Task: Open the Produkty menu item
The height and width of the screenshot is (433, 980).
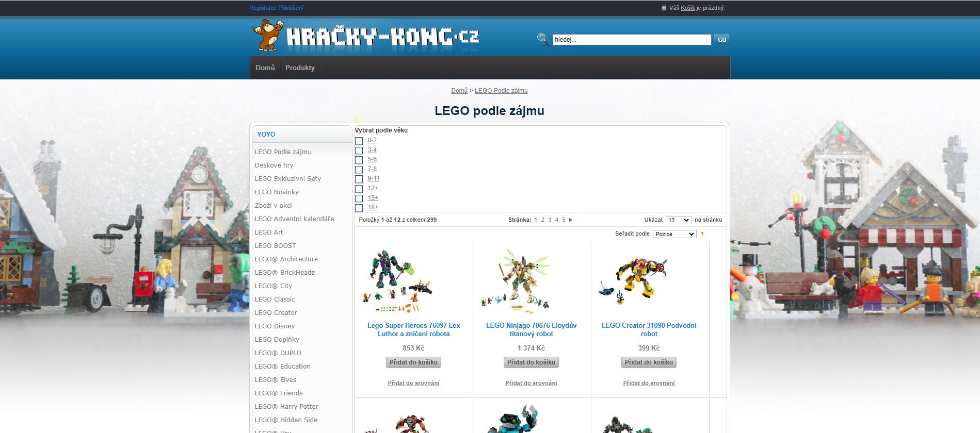Action: 300,68
